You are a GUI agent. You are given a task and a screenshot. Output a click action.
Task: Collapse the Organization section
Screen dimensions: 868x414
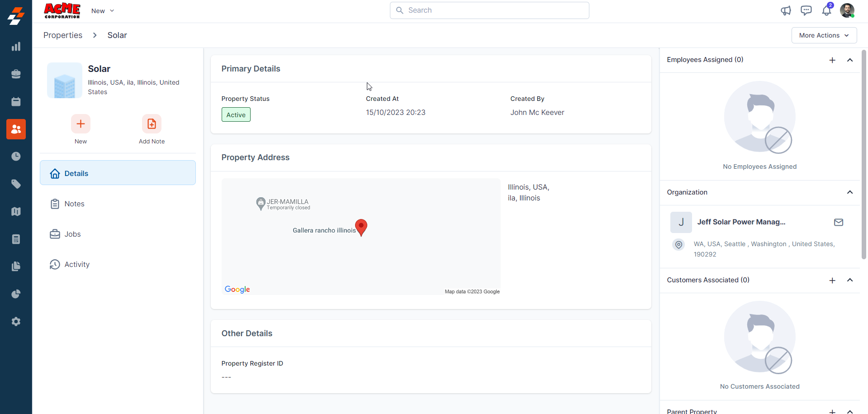(850, 192)
